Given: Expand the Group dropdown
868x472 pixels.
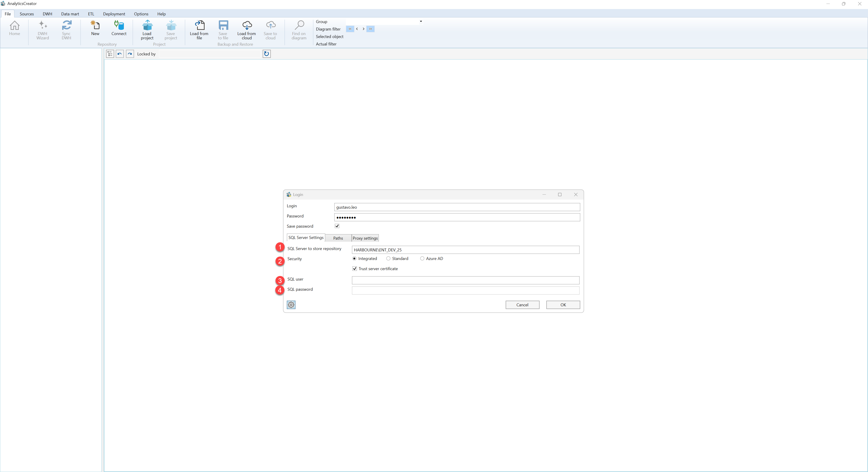Looking at the screenshot, I should point(421,21).
